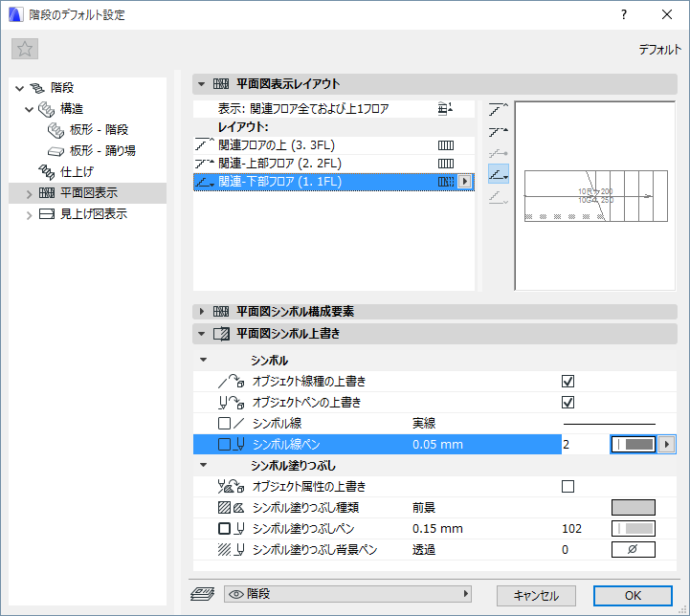Select the 階段 root tree item
Image resolution: width=690 pixels, height=616 pixels.
(62, 87)
